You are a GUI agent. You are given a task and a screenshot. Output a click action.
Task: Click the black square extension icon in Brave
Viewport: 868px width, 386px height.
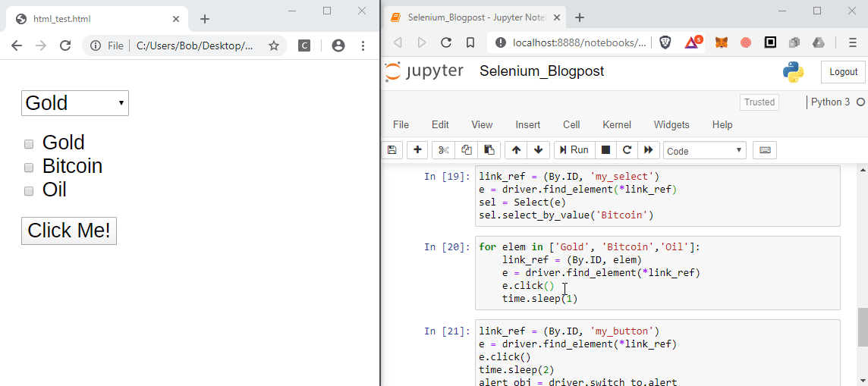[770, 42]
